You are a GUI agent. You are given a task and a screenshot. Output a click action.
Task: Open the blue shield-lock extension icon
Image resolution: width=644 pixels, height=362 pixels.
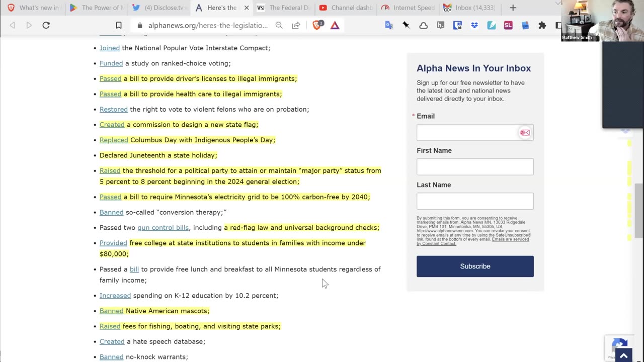[457, 25]
